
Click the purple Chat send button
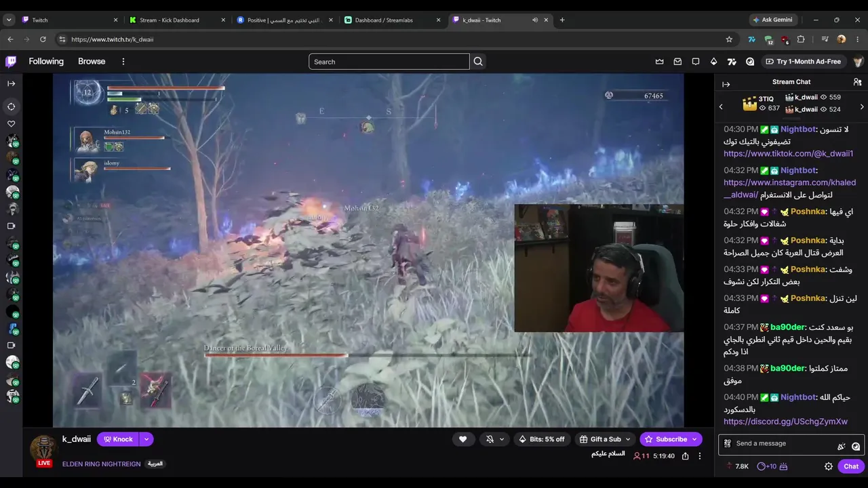[851, 466]
